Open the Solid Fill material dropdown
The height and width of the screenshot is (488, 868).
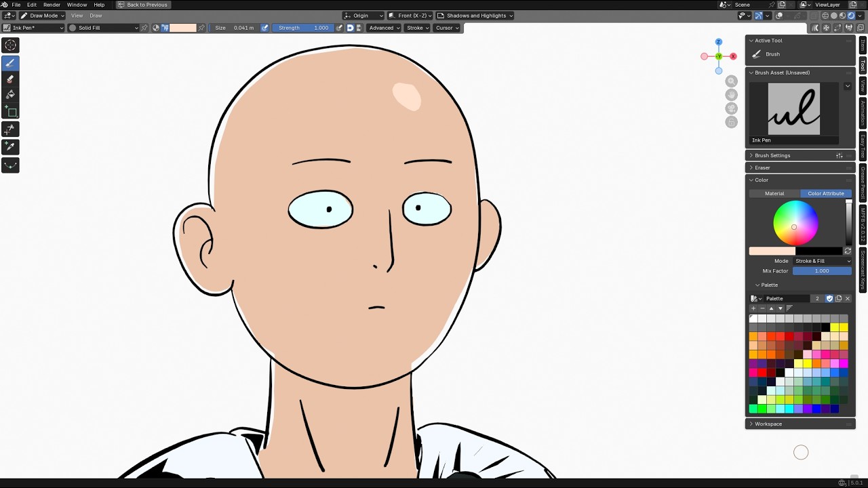[x=104, y=28]
